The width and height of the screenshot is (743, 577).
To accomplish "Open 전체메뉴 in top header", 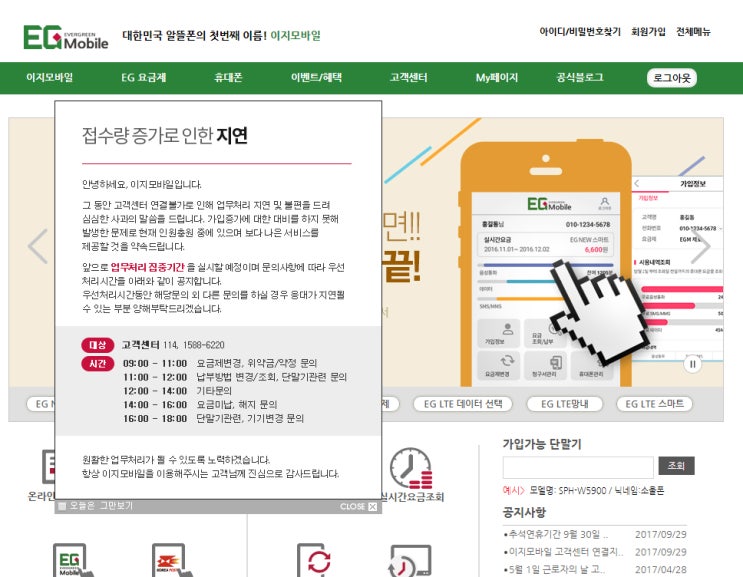I will [693, 32].
